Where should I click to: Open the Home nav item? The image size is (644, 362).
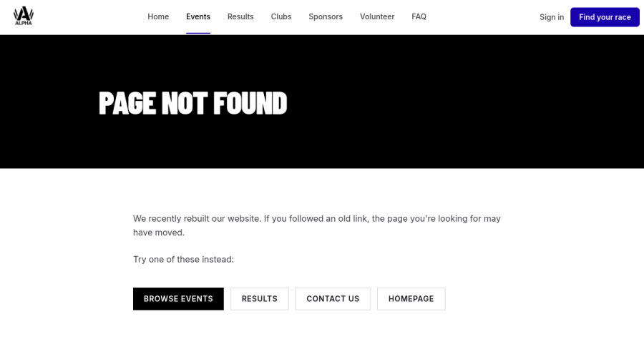tap(158, 17)
